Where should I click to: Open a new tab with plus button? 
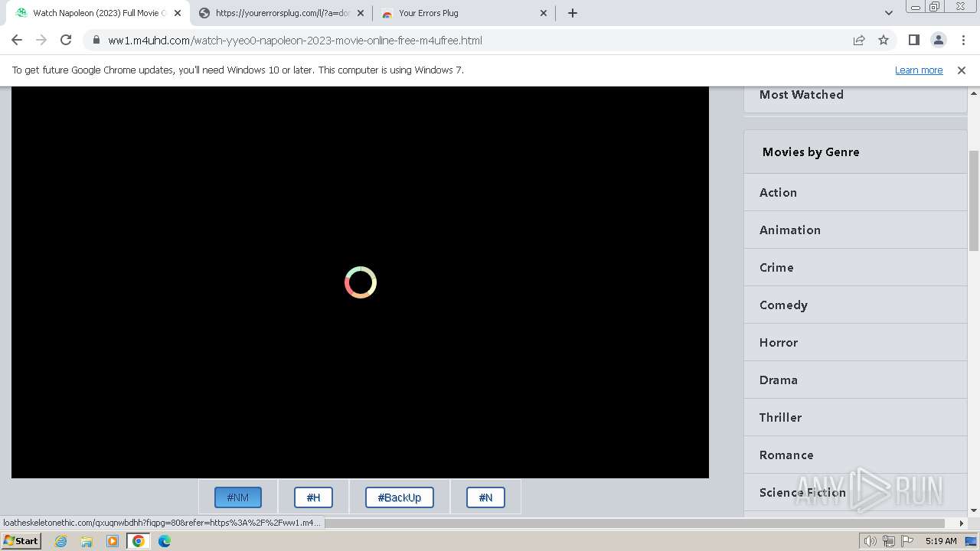573,13
